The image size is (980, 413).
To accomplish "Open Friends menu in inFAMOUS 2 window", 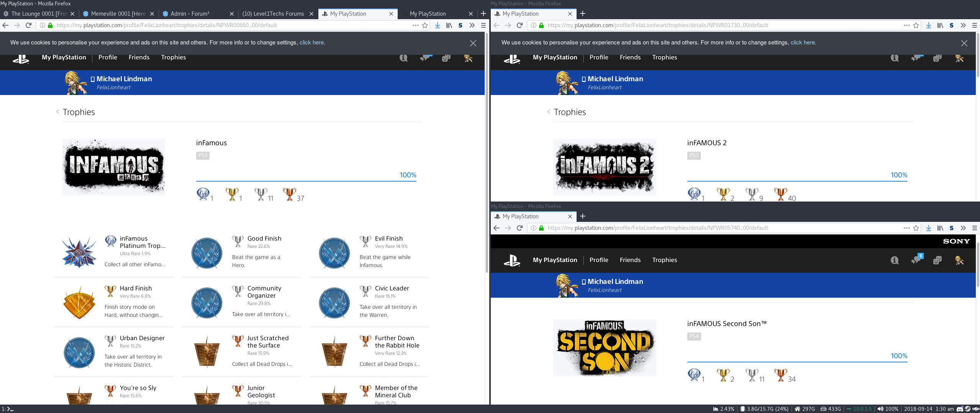I will (x=630, y=57).
